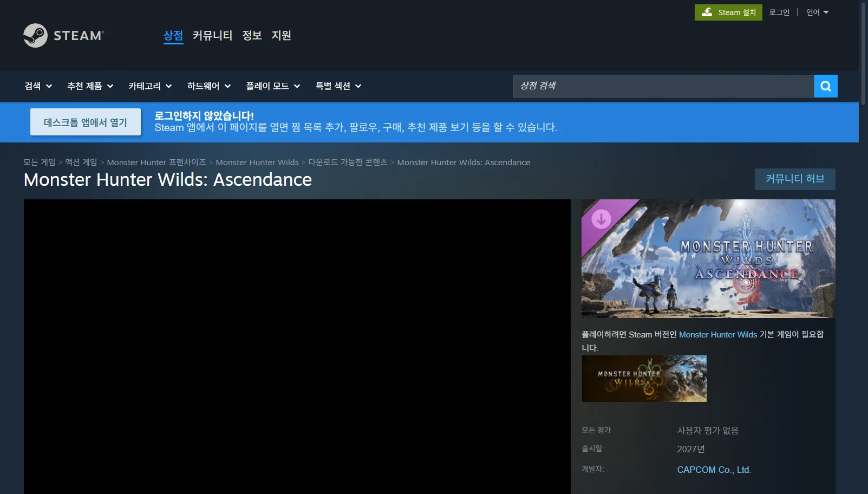Viewport: 868px width, 494px height.
Task: Click the 2027년 release date text
Action: tap(691, 449)
